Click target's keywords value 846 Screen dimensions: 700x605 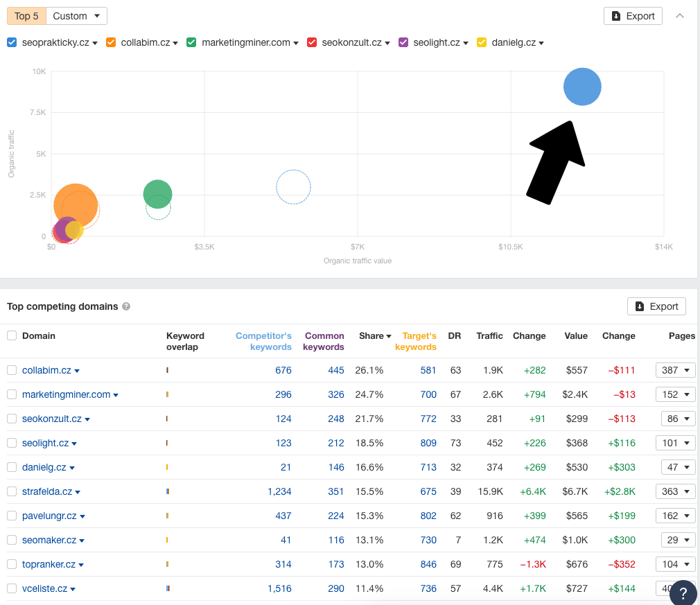[428, 564]
